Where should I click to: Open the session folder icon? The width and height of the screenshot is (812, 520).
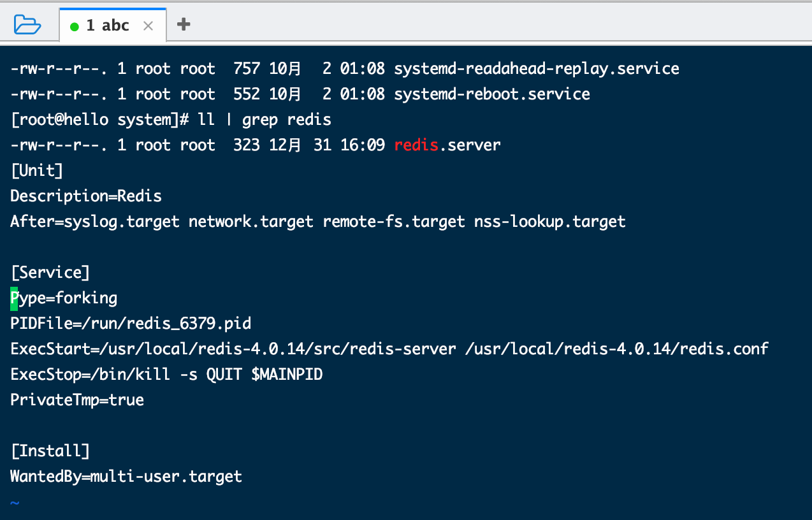[x=27, y=25]
